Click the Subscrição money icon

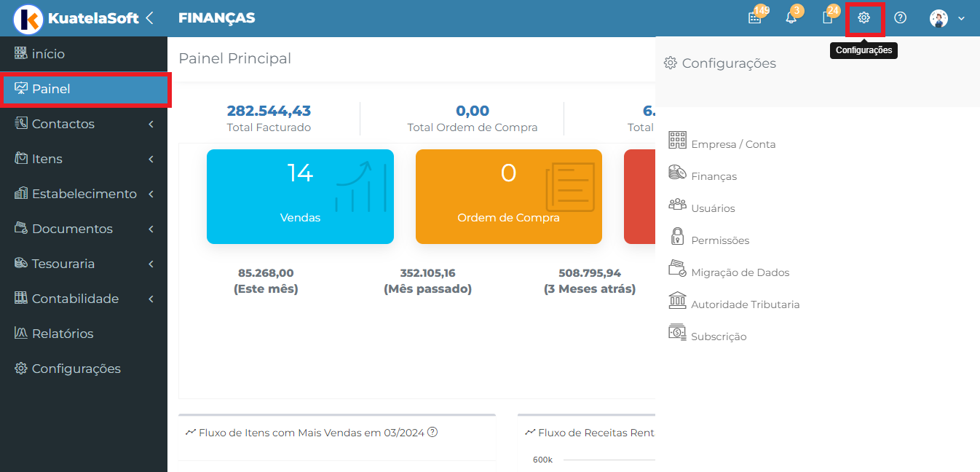tap(677, 332)
